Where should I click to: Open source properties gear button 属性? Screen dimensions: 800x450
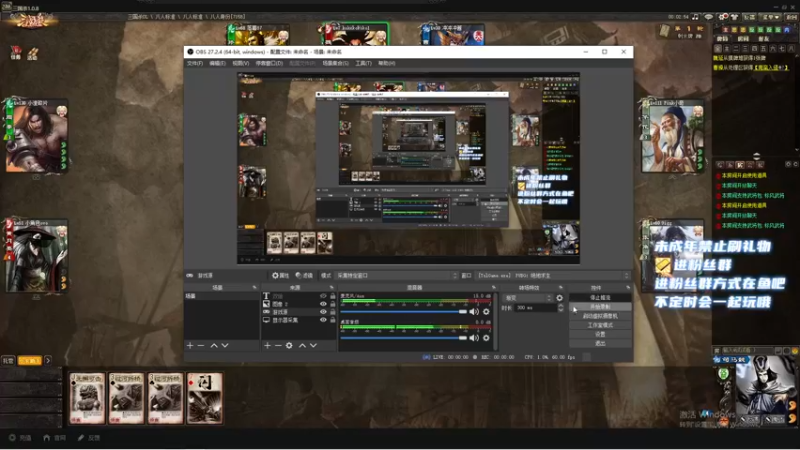pyautogui.click(x=280, y=276)
